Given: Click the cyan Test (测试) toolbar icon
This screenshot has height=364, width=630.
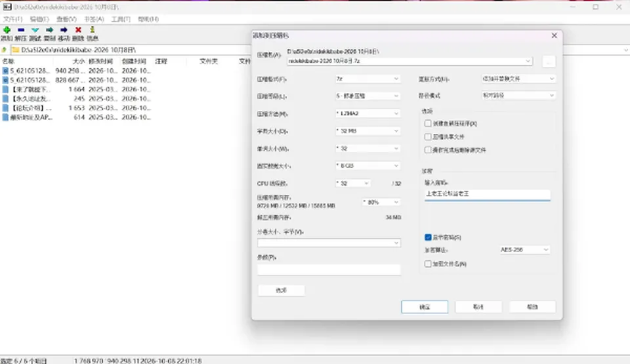Looking at the screenshot, I should (35, 30).
